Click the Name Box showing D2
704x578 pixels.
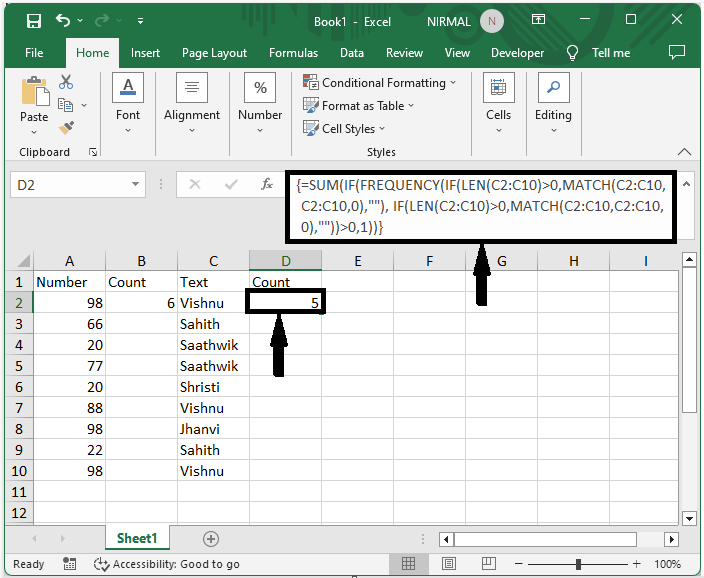[x=70, y=185]
